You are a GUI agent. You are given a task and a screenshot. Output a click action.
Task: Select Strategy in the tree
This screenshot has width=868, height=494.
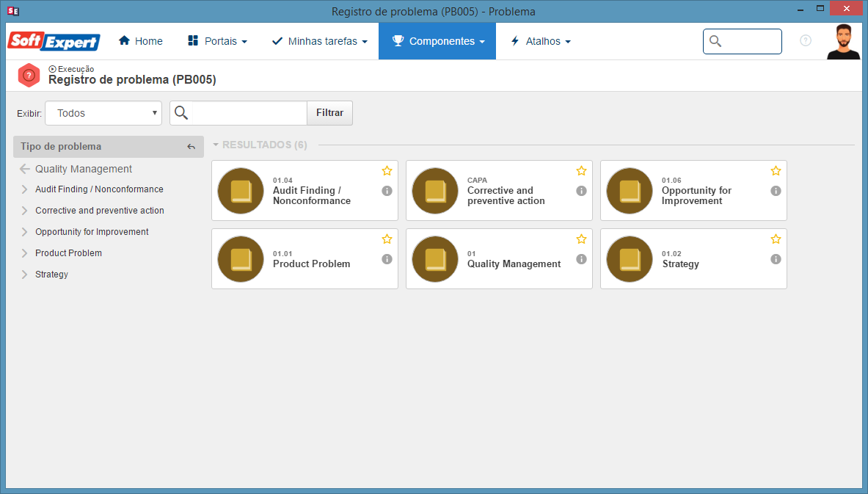click(51, 274)
